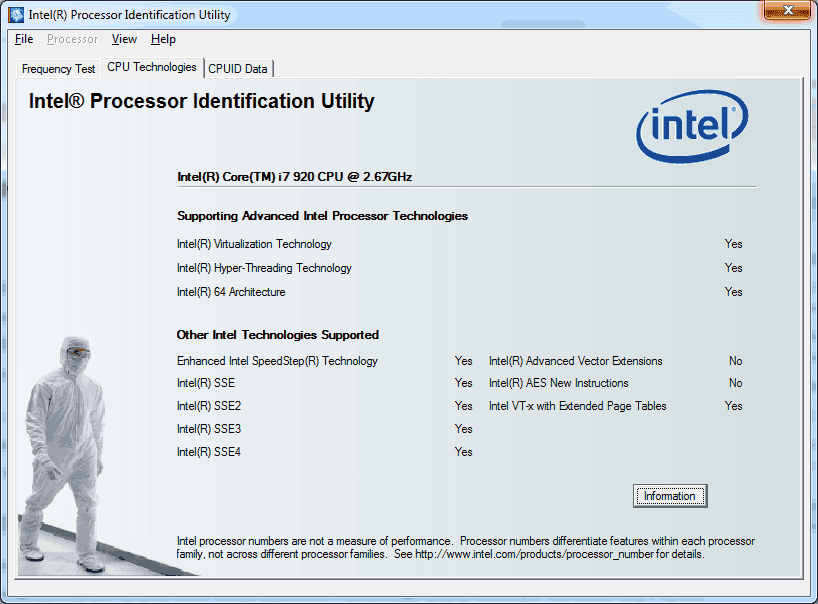This screenshot has width=818, height=604.
Task: Open the Help menu
Action: tap(163, 39)
